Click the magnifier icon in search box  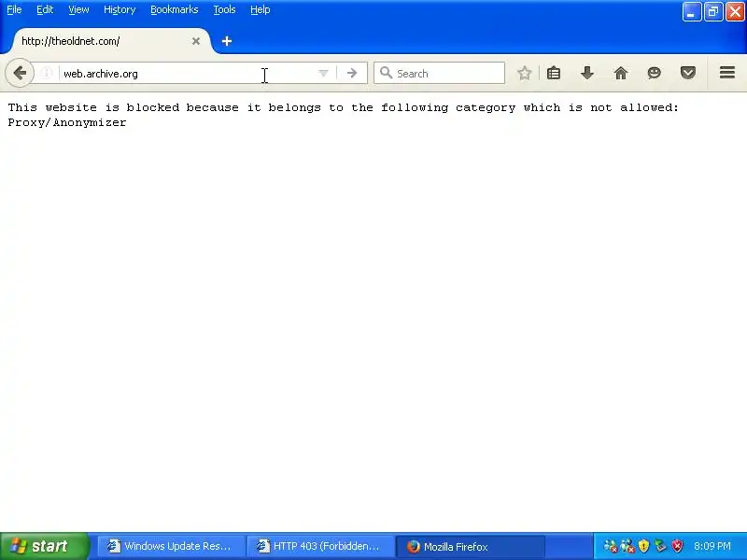point(386,73)
